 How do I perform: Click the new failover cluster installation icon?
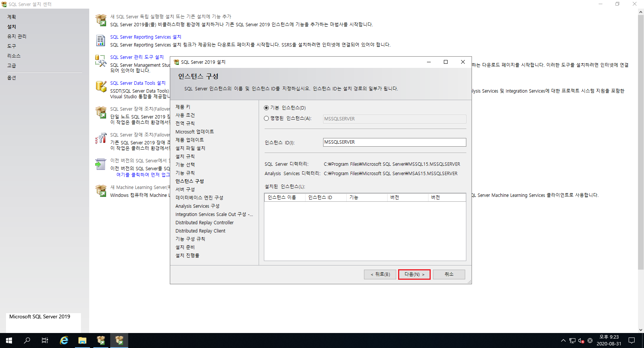click(x=101, y=112)
